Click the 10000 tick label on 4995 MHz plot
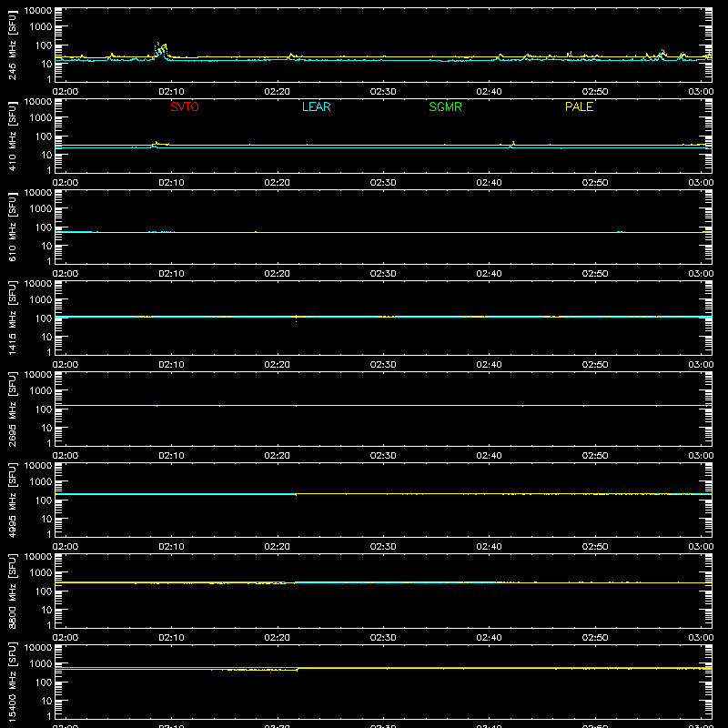The width and height of the screenshot is (728, 728). coord(38,466)
